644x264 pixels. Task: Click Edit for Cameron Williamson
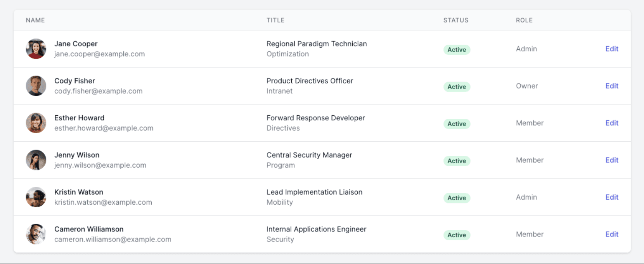click(611, 234)
